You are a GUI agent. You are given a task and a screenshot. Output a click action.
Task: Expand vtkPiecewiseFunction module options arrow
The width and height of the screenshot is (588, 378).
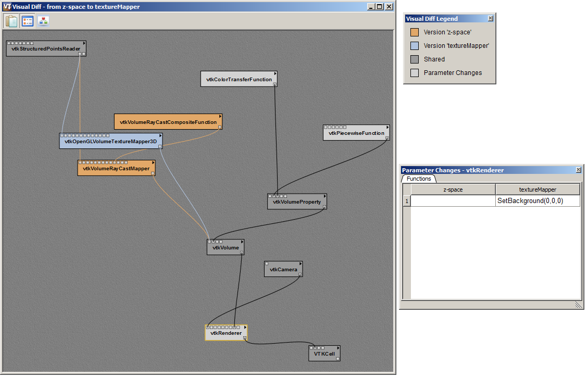coord(387,127)
